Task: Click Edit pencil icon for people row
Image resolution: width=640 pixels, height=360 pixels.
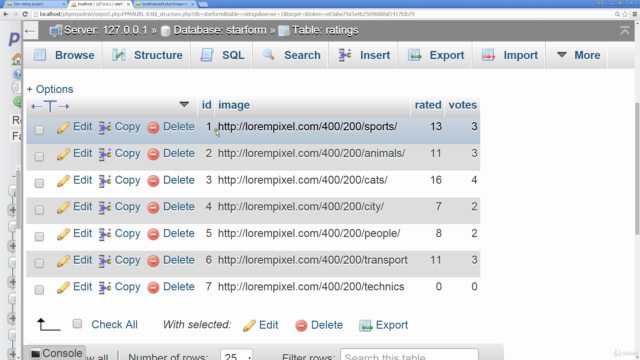Action: pyautogui.click(x=63, y=234)
